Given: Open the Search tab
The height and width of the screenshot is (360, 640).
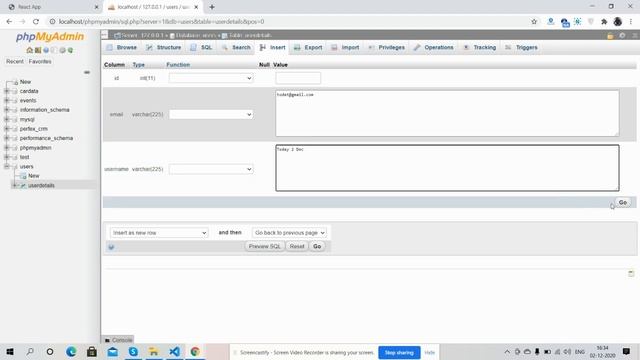Looking at the screenshot, I should (x=236, y=47).
